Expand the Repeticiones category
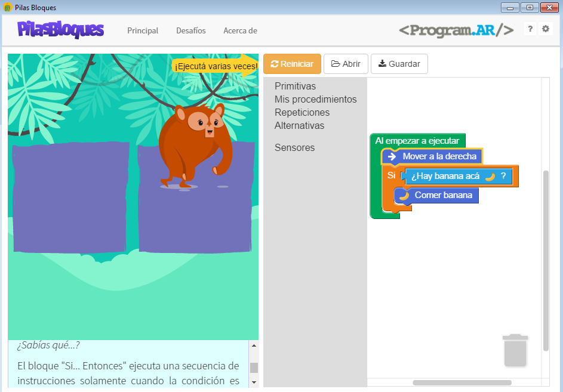 point(302,112)
